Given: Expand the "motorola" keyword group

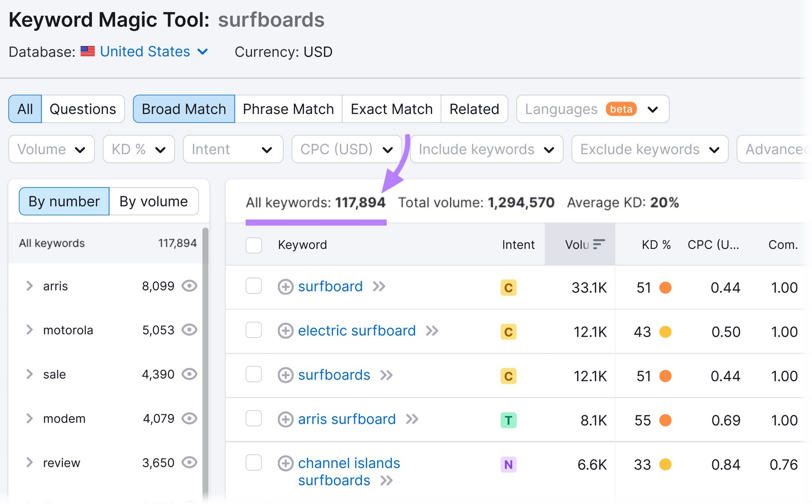Looking at the screenshot, I should pyautogui.click(x=29, y=330).
